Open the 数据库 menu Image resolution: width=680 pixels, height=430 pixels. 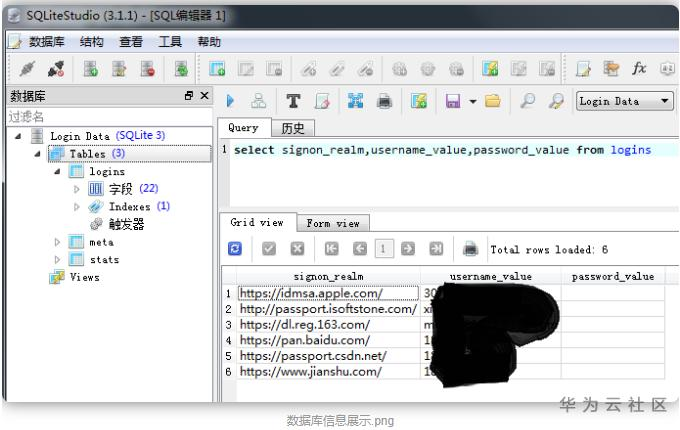coord(46,42)
